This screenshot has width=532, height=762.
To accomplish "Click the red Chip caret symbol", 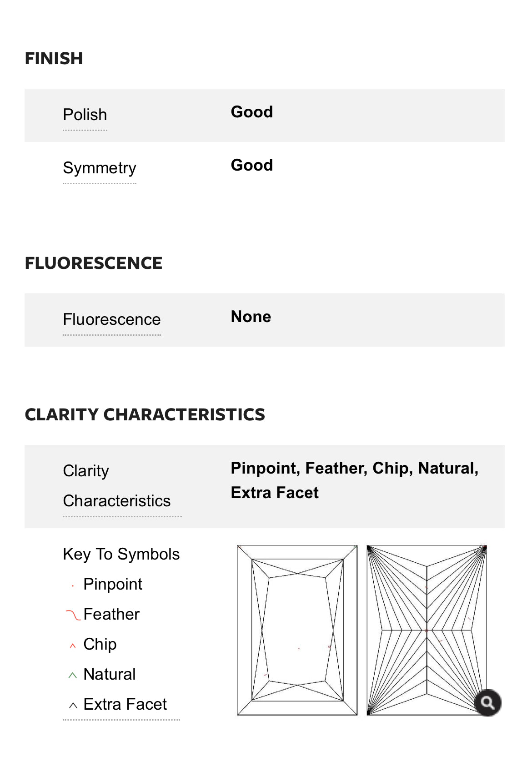I will [73, 646].
